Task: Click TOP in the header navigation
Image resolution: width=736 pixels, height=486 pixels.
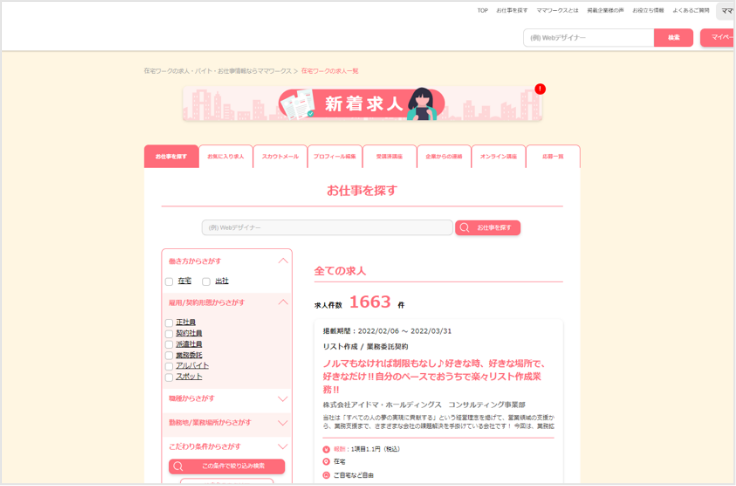Action: 483,10
